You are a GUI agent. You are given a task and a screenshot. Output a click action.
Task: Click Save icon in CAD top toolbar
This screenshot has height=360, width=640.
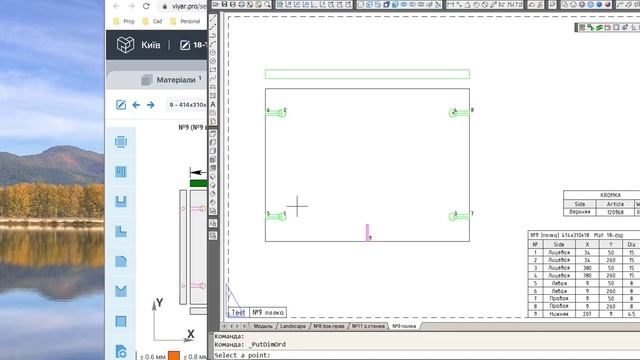tap(224, 4)
